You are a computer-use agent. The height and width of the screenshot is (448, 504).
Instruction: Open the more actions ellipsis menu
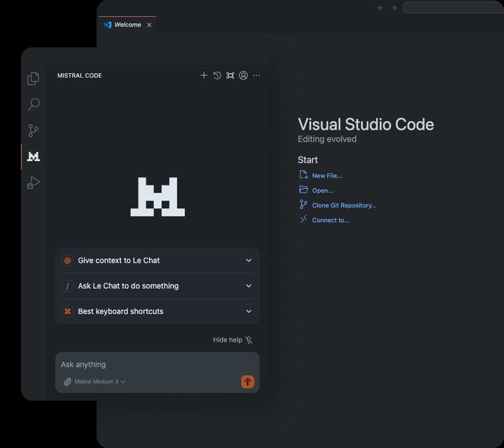coord(256,75)
